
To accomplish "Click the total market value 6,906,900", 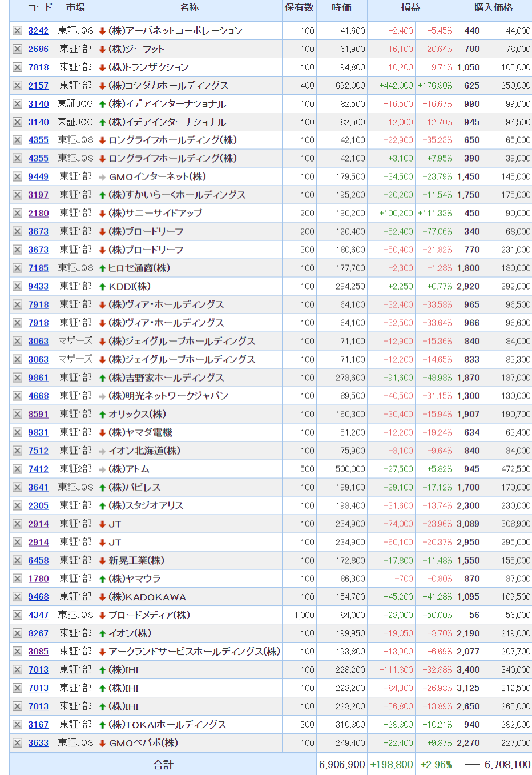I will tap(342, 765).
